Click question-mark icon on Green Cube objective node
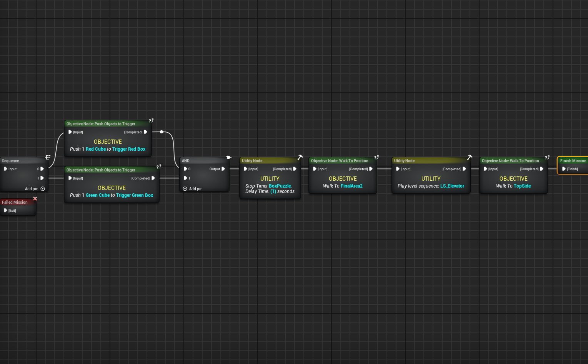Image resolution: width=588 pixels, height=364 pixels. coord(159,166)
